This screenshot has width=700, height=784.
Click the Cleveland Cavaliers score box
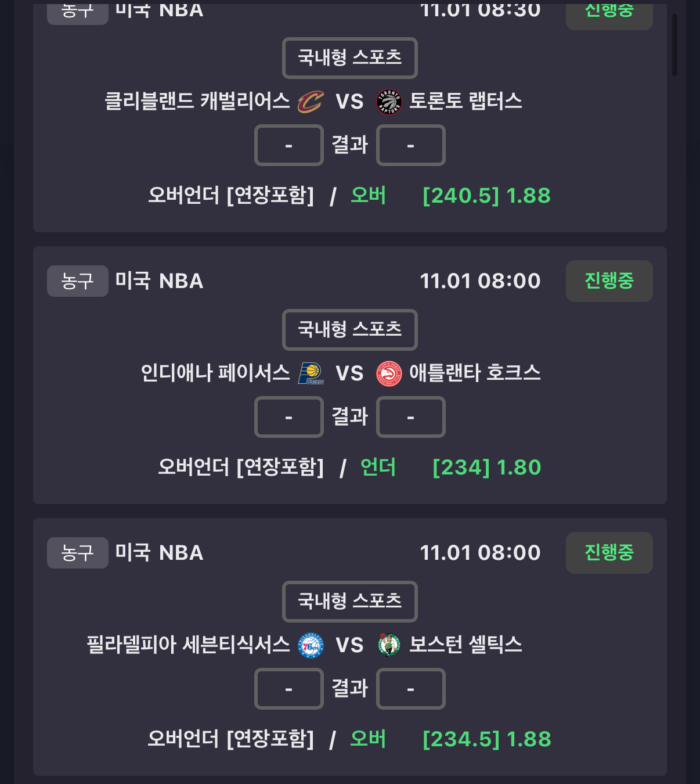[288, 145]
